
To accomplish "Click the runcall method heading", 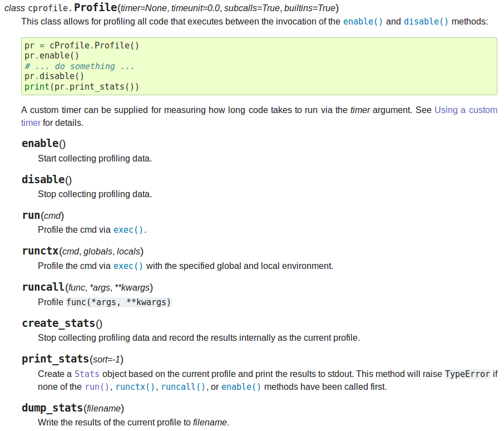I will tap(87, 287).
